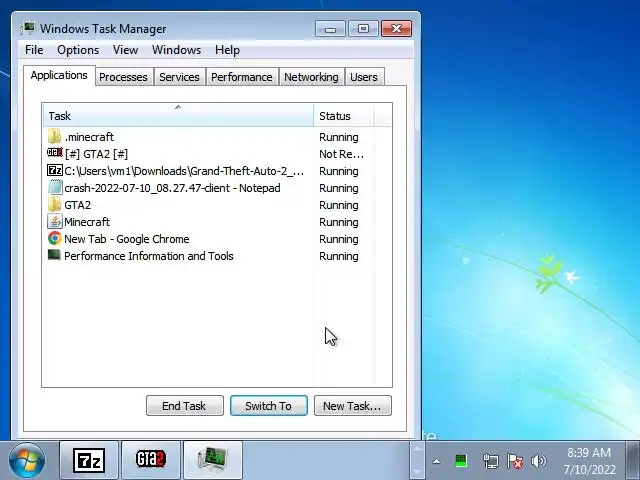Click the .minecraft folder icon in task list
Screen dimensions: 640x480
click(54, 136)
